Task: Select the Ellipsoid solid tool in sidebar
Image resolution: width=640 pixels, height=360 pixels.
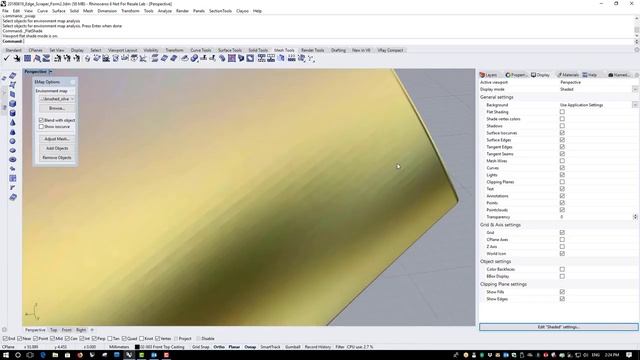Action: [x=13, y=150]
